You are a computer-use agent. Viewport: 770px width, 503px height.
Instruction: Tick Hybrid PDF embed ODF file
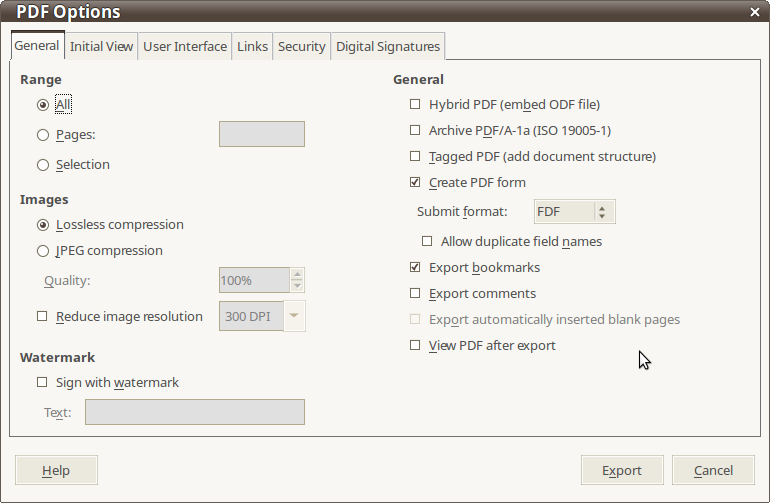click(415, 104)
